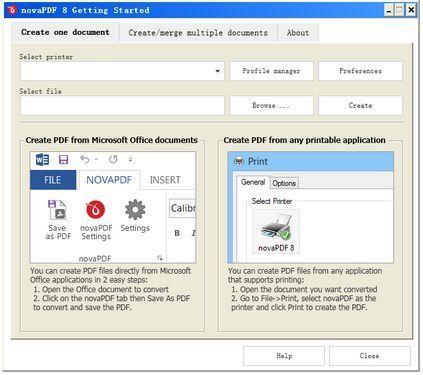Click the Profile manager button

click(271, 71)
